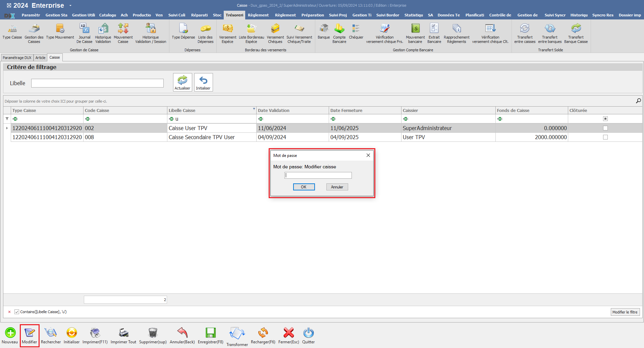Click Rechercher in bottom toolbar
This screenshot has width=644, height=348.
coord(51,336)
